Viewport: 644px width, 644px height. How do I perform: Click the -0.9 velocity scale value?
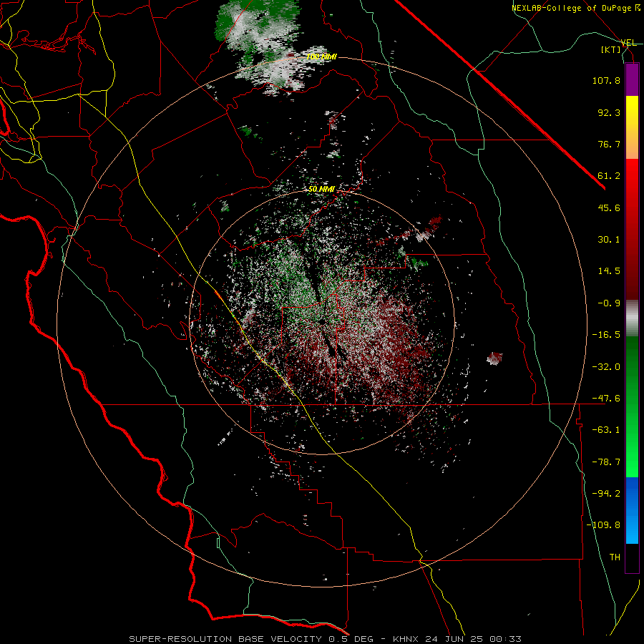[609, 303]
